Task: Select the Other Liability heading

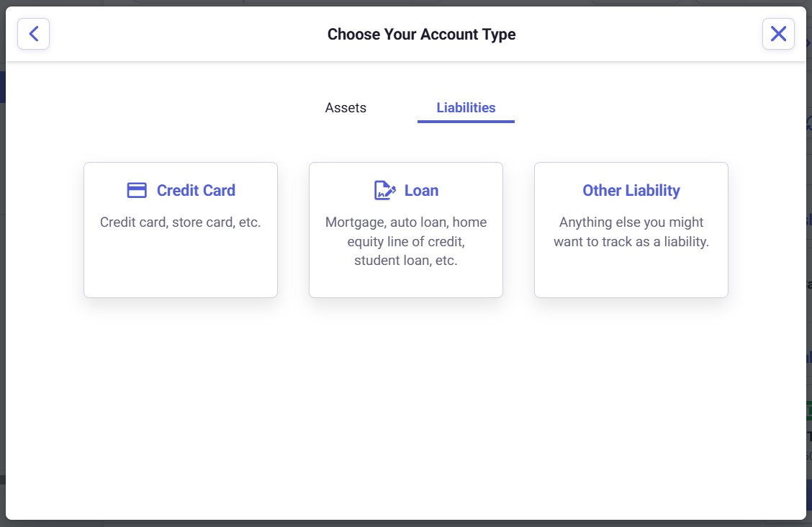Action: click(631, 190)
